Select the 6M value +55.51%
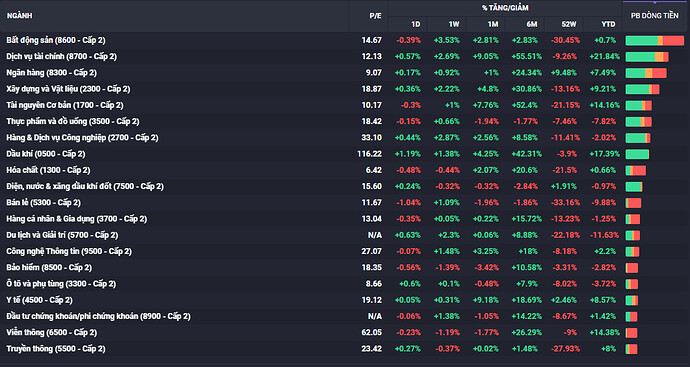690x367 pixels. [527, 57]
